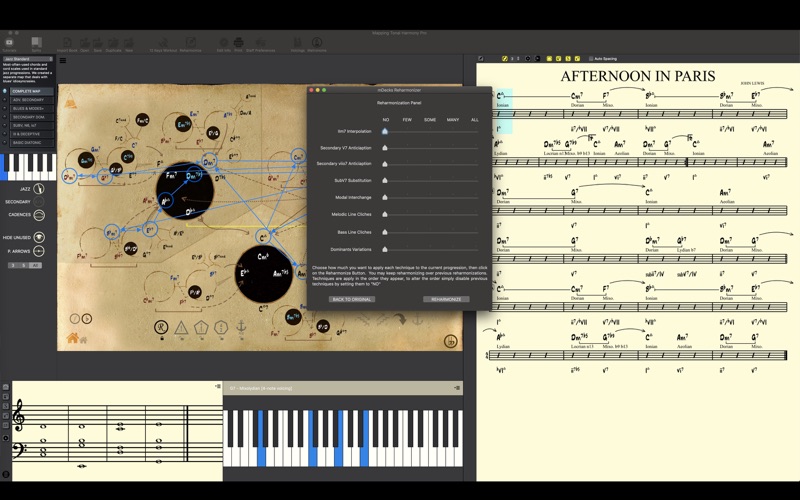Viewport: 800px width, 500px height.
Task: Open the hamburger menu above the map
Action: pos(63,61)
